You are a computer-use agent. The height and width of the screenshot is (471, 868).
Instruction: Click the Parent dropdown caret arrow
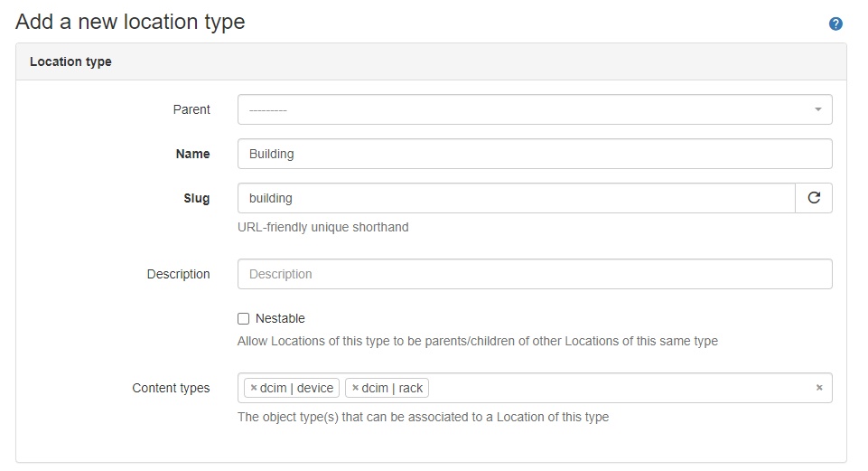pos(817,109)
